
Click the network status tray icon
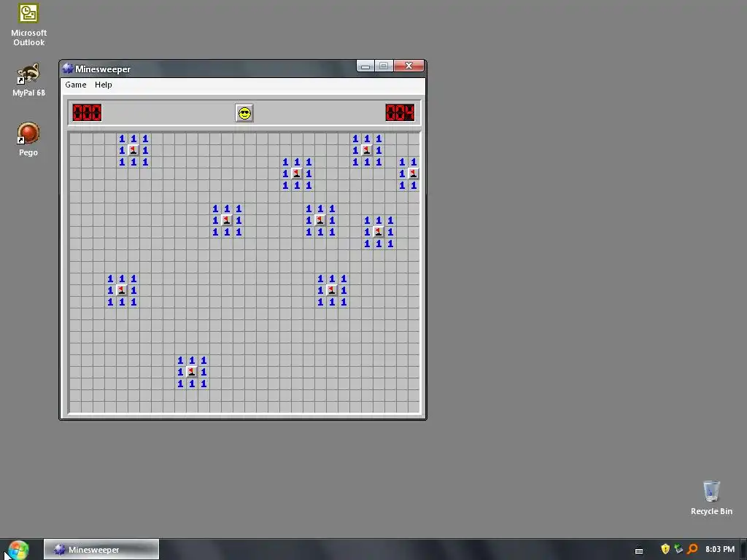coord(678,549)
